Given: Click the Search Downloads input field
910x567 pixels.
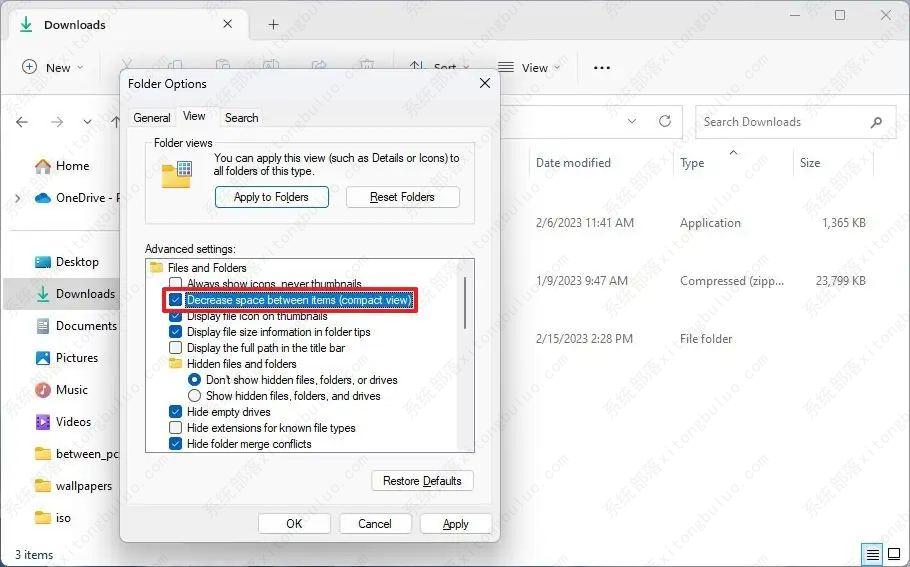Looking at the screenshot, I should [780, 122].
